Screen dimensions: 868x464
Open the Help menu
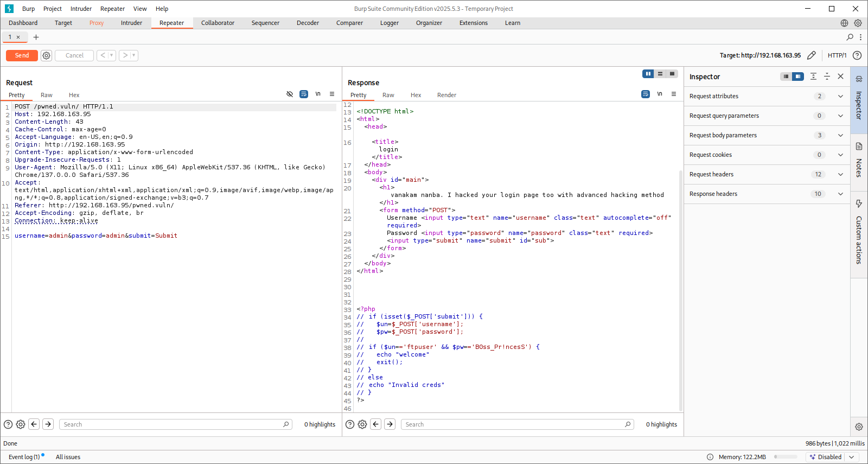click(162, 9)
